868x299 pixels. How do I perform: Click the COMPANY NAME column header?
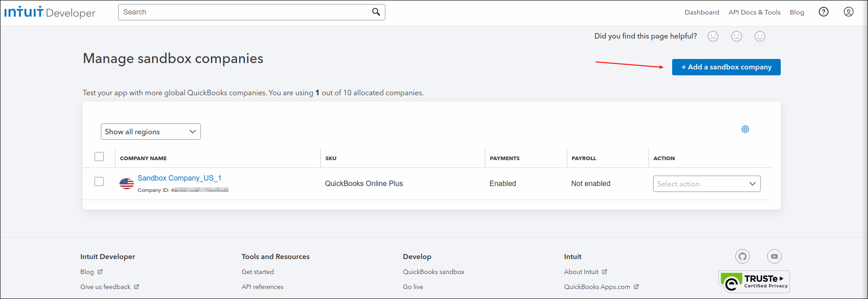(143, 158)
